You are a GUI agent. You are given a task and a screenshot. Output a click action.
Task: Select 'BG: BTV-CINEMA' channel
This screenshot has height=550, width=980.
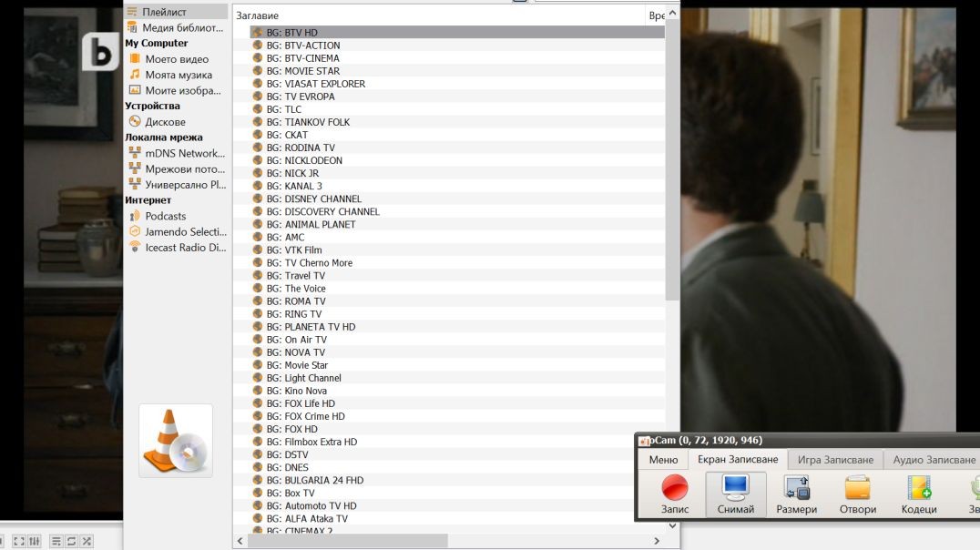coord(457,58)
